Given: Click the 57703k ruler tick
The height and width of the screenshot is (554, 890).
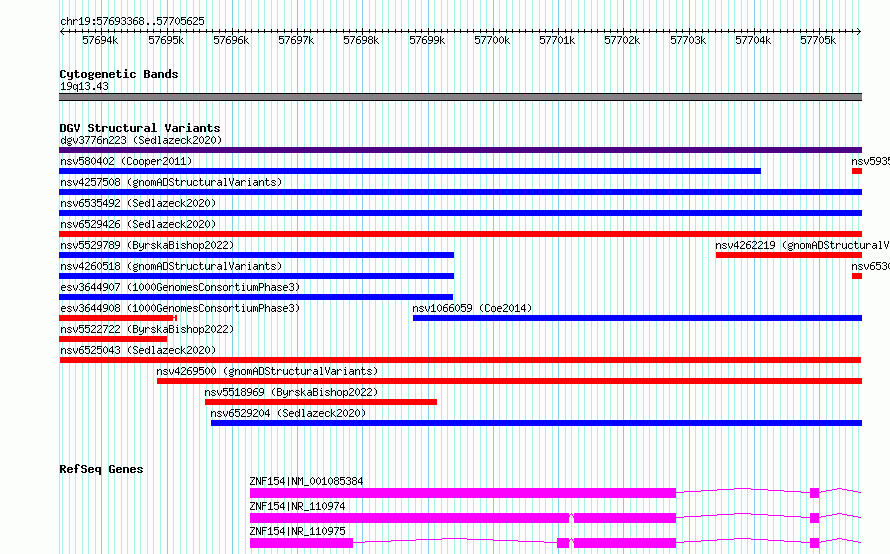Looking at the screenshot, I should 688,40.
